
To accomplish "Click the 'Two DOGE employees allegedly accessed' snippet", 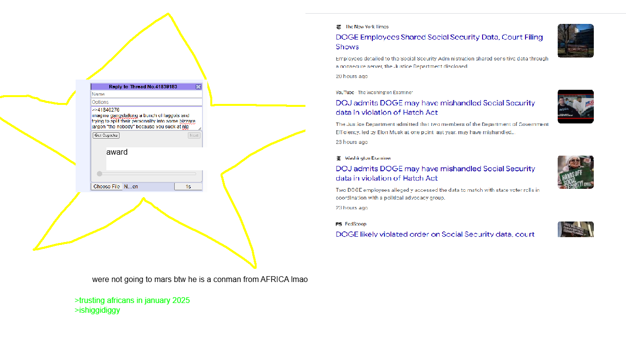I will tap(438, 194).
